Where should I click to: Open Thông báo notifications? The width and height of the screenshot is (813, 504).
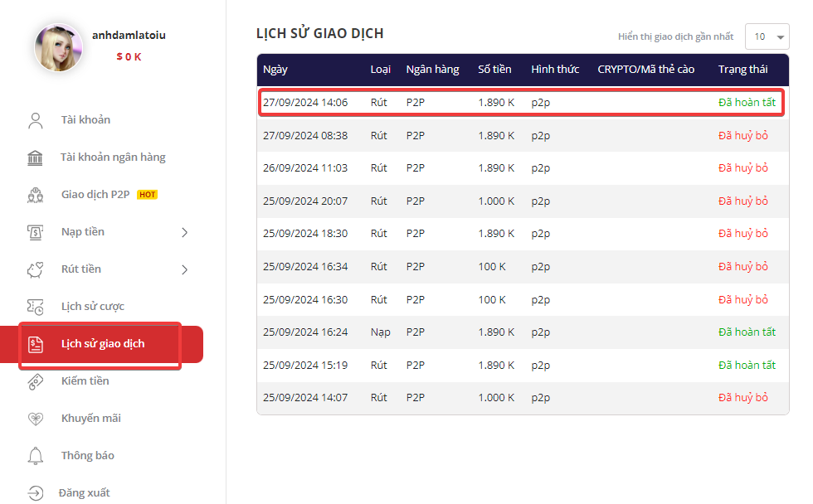pos(88,455)
